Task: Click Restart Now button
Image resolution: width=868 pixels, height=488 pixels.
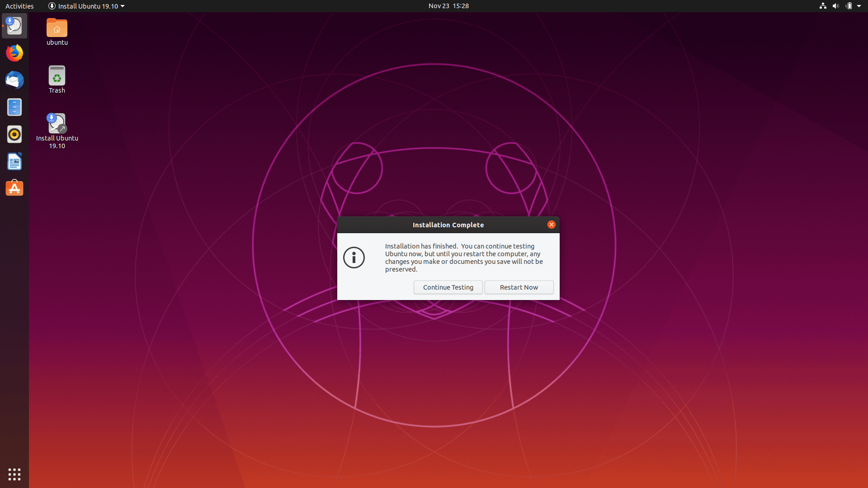Action: click(519, 287)
